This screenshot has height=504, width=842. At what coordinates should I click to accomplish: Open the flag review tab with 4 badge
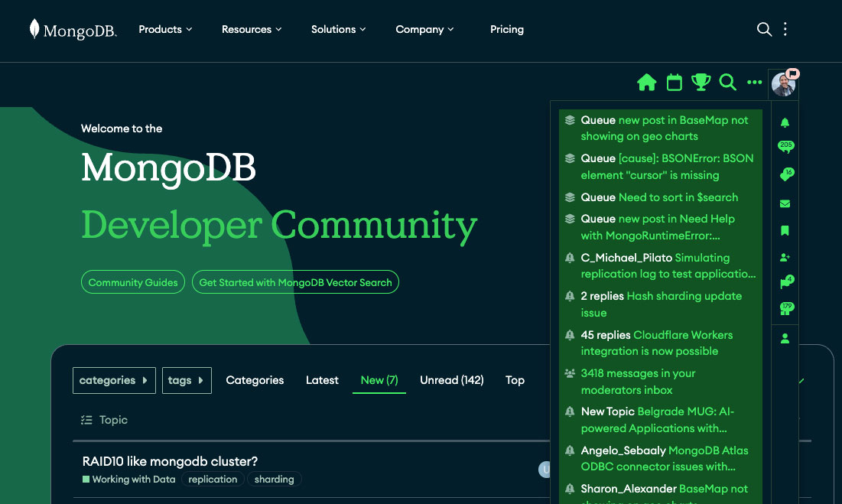point(786,281)
